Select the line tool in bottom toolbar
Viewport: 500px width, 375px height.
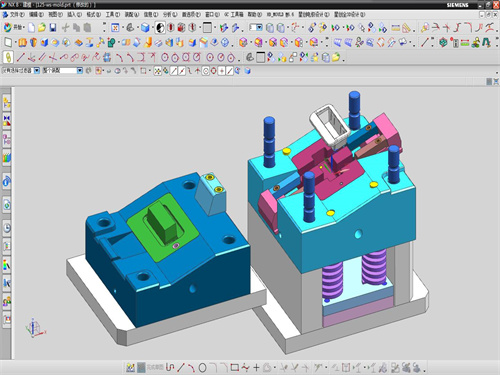(181, 368)
